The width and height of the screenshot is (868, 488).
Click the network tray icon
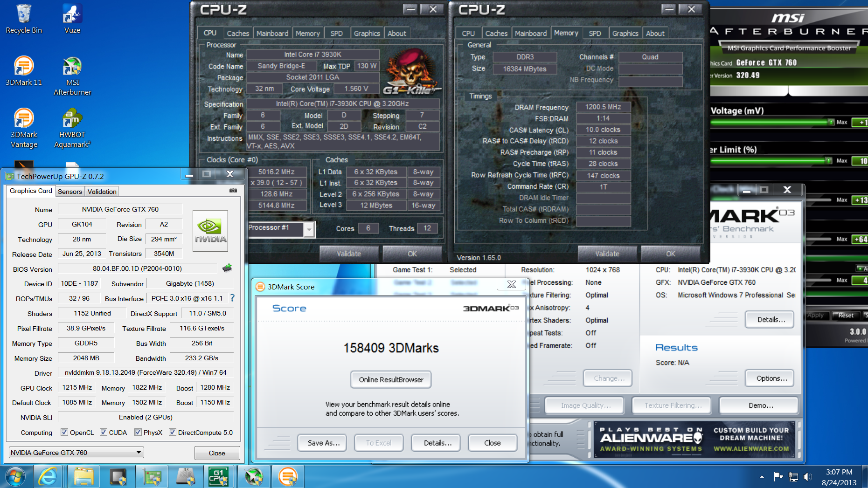click(x=793, y=476)
